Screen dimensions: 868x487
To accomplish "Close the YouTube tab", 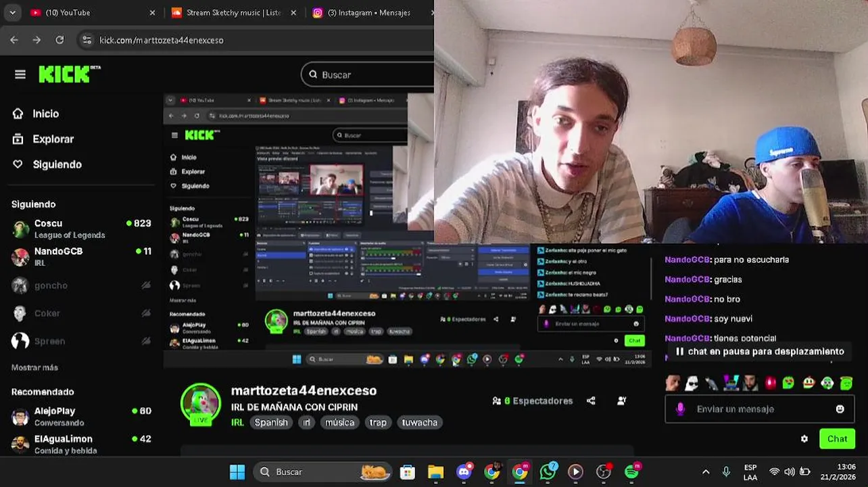I will coord(152,12).
